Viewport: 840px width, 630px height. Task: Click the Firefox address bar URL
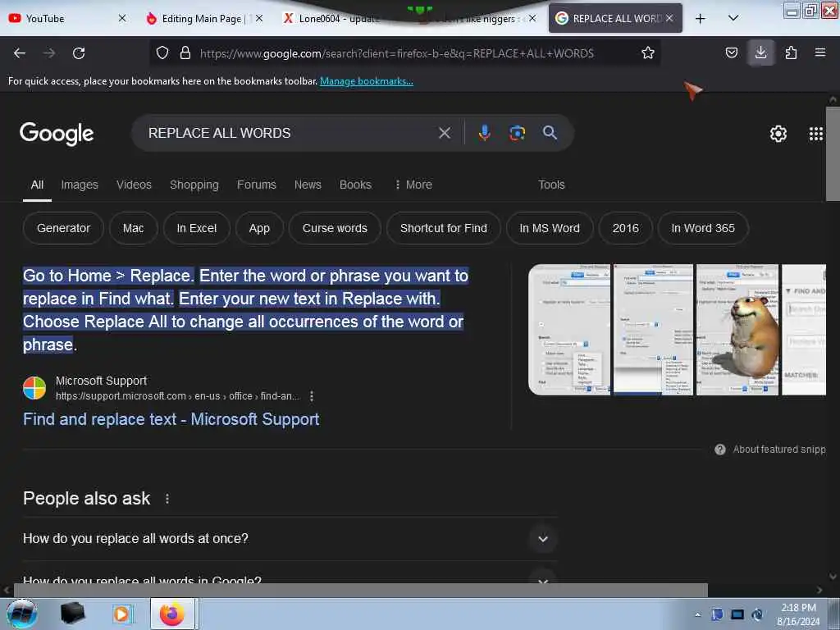(397, 53)
